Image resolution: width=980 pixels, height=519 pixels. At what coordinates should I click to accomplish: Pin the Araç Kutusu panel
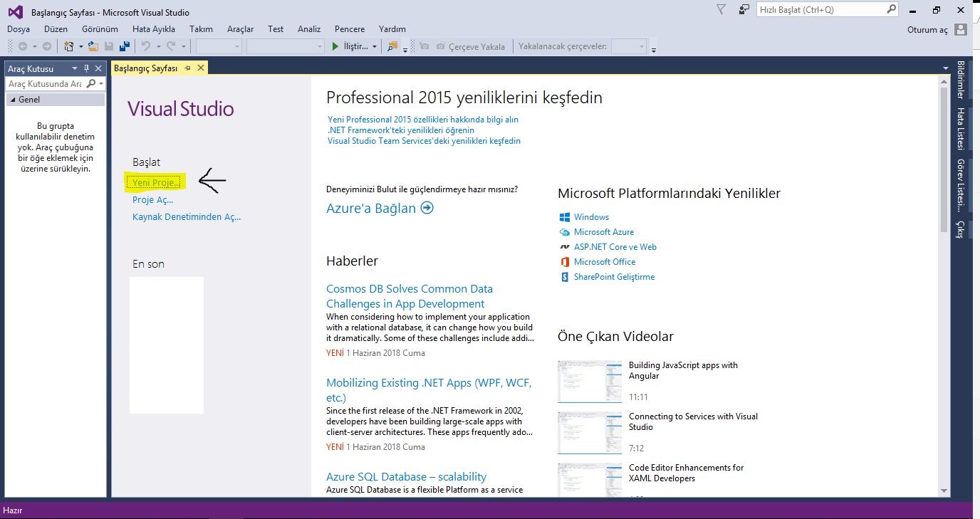coord(87,68)
